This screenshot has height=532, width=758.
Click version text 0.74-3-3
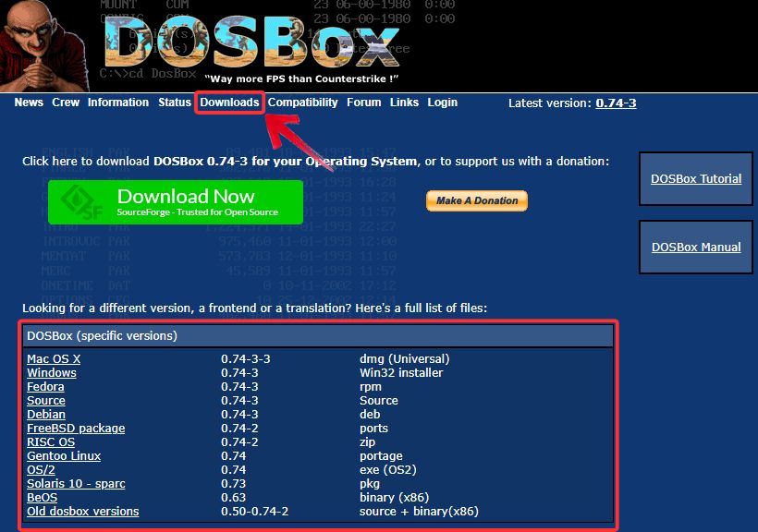pyautogui.click(x=246, y=359)
